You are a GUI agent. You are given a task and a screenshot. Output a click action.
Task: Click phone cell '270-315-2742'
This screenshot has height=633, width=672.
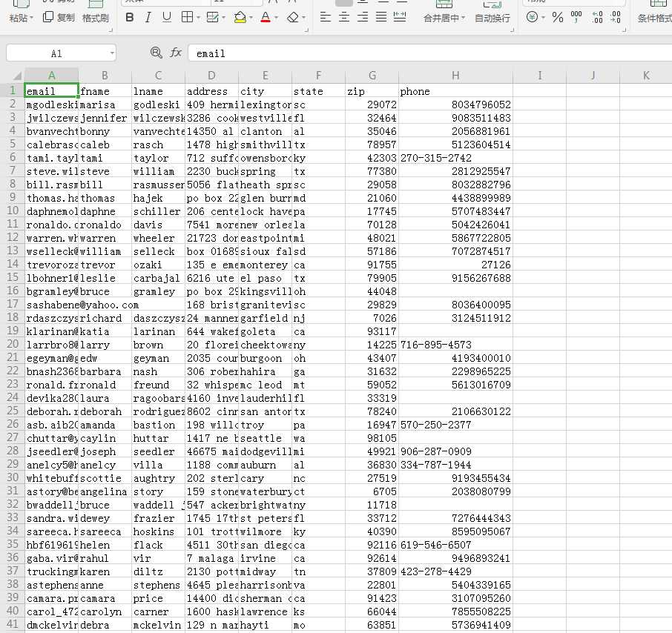(455, 158)
